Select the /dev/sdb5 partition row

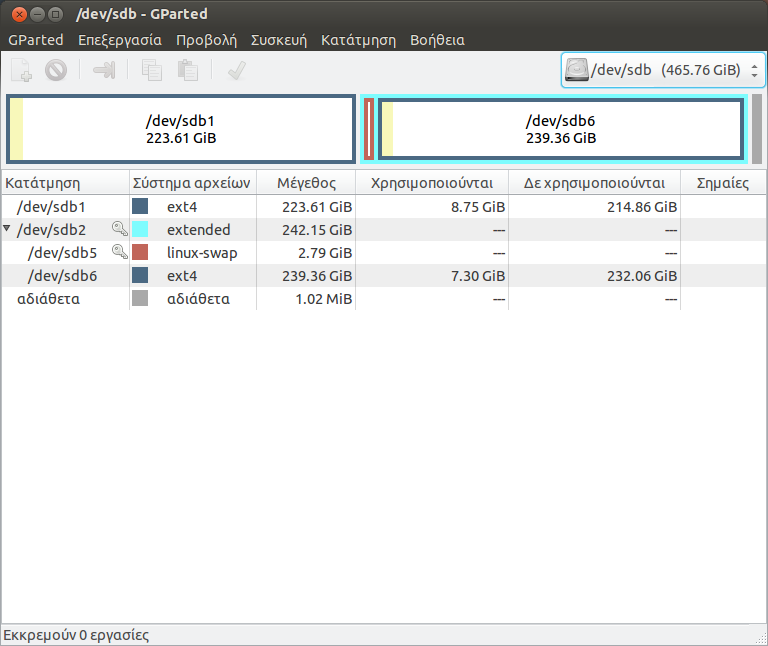click(384, 253)
